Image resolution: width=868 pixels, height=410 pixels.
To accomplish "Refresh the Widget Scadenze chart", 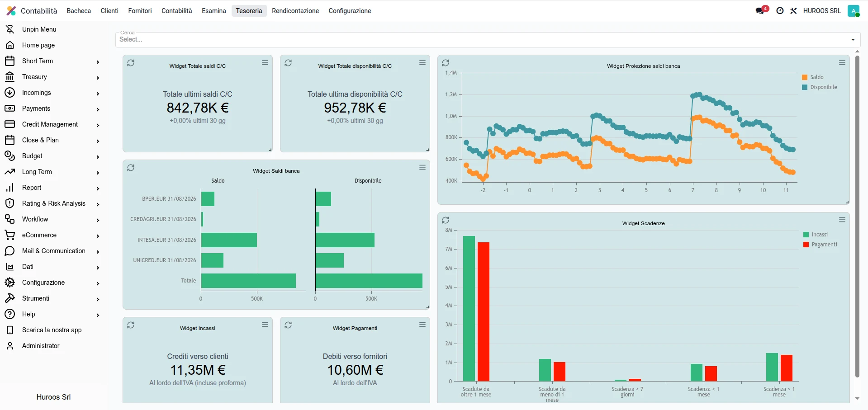I will coord(446,220).
